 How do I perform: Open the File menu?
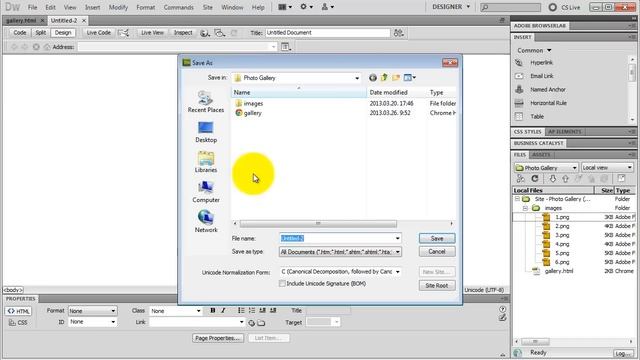tap(32, 7)
